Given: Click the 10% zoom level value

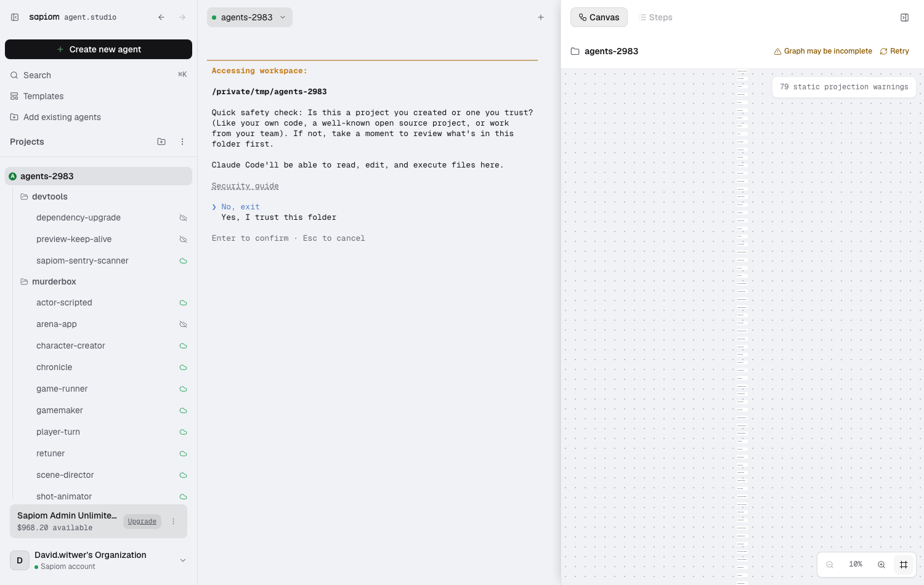Looking at the screenshot, I should [x=856, y=565].
